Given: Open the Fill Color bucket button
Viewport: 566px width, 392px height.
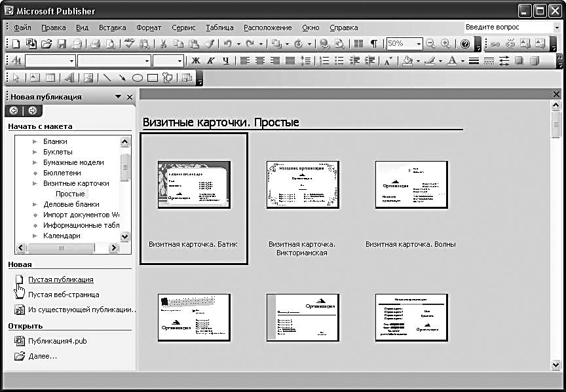Looking at the screenshot, I should tap(407, 61).
